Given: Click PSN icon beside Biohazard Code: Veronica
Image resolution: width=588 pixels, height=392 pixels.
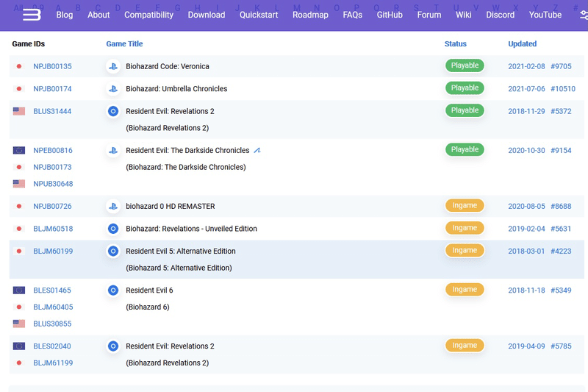Looking at the screenshot, I should point(113,66).
